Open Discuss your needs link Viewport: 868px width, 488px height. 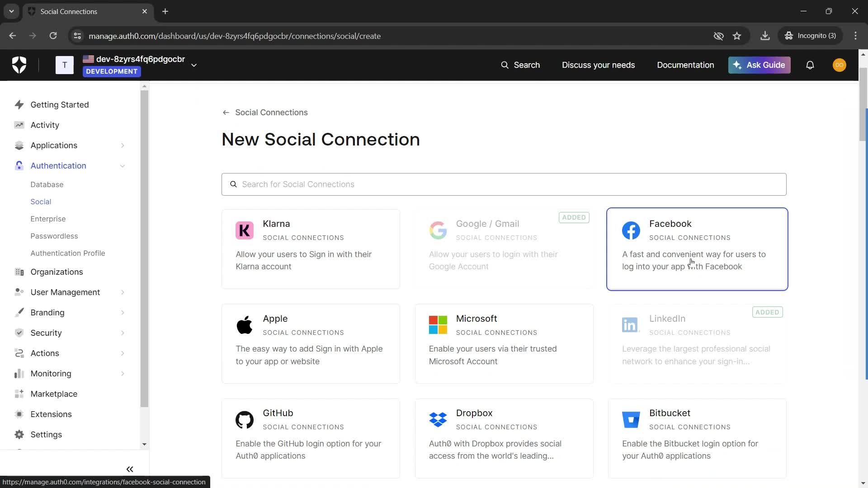598,65
